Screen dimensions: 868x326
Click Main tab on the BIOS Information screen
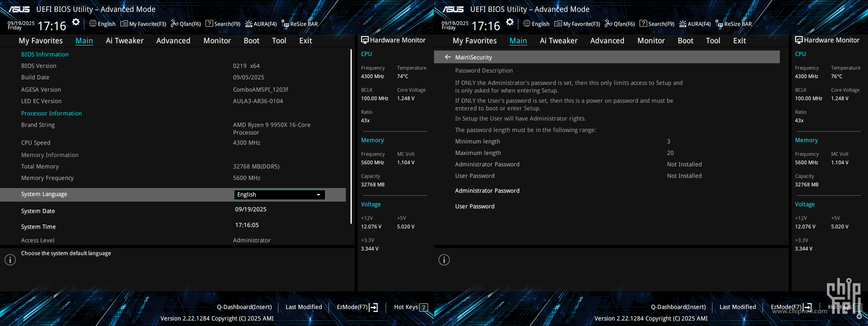pyautogui.click(x=84, y=41)
